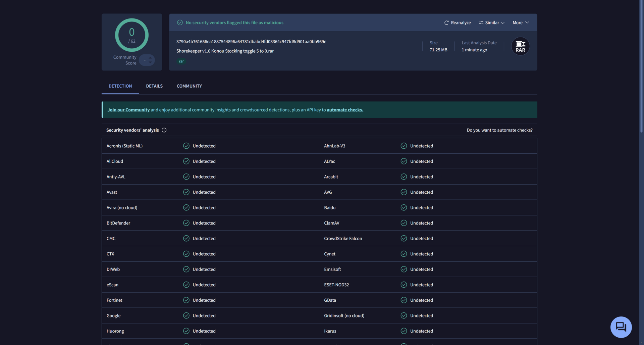The height and width of the screenshot is (345, 644).
Task: Select the BitDefender vendor name
Action: [118, 223]
